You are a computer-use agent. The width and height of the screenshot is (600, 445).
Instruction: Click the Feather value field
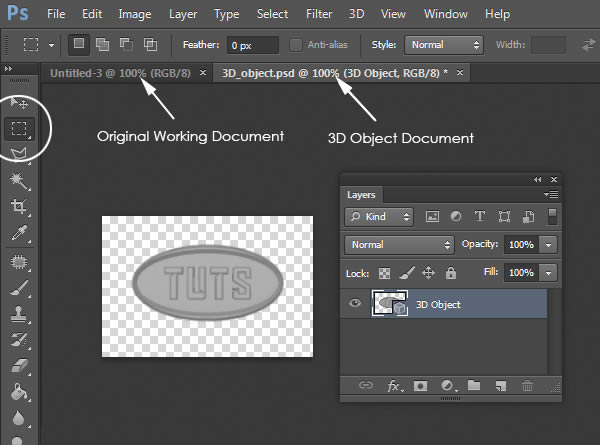(x=253, y=45)
